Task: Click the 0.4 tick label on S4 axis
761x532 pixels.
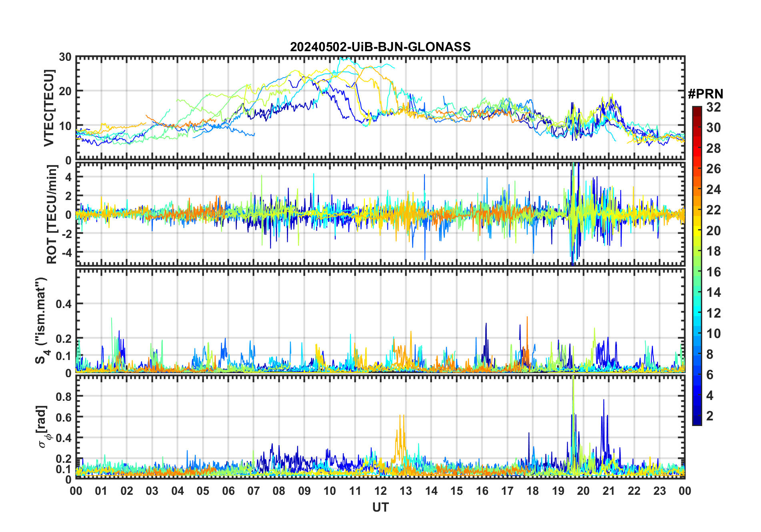Action: [x=64, y=304]
